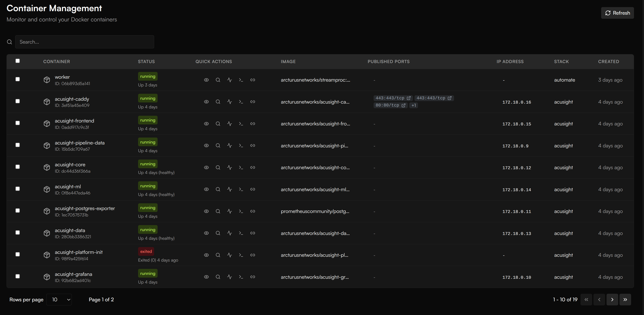Image resolution: width=644 pixels, height=315 pixels.
Task: Click the cube icon beside worker
Action: coord(47,80)
